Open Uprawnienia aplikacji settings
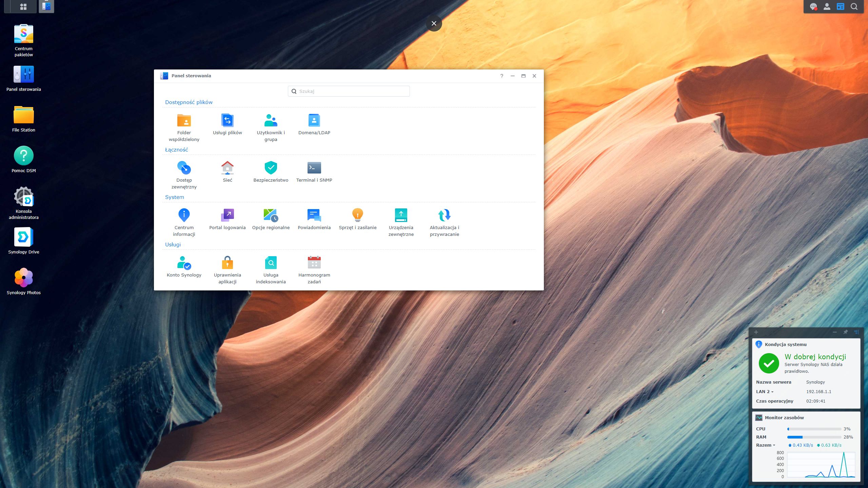The height and width of the screenshot is (488, 868). 228,270
